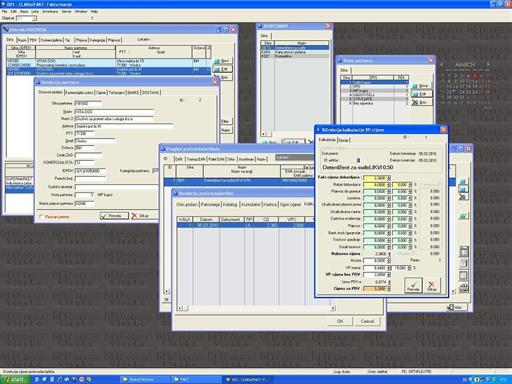The image size is (512, 384).
Task: Select MP kupci row in Vrsta partnera list
Action: (x=375, y=90)
